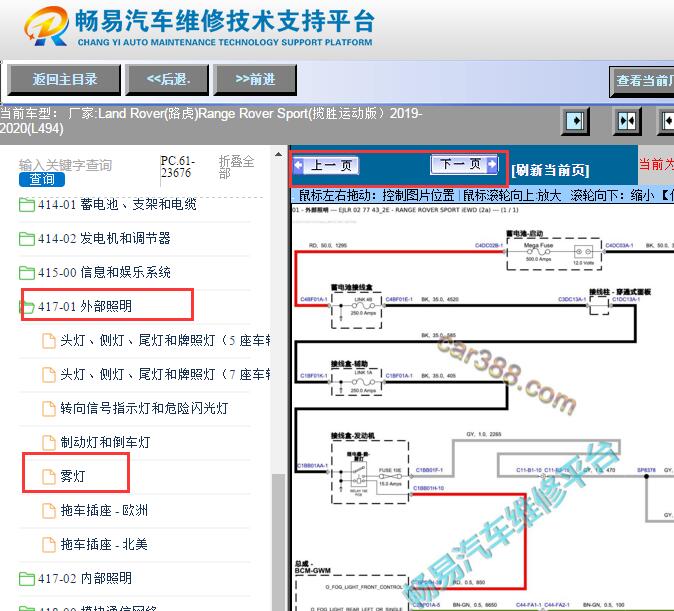Open the 雾灯 document
The width and height of the screenshot is (674, 611).
coord(73,476)
